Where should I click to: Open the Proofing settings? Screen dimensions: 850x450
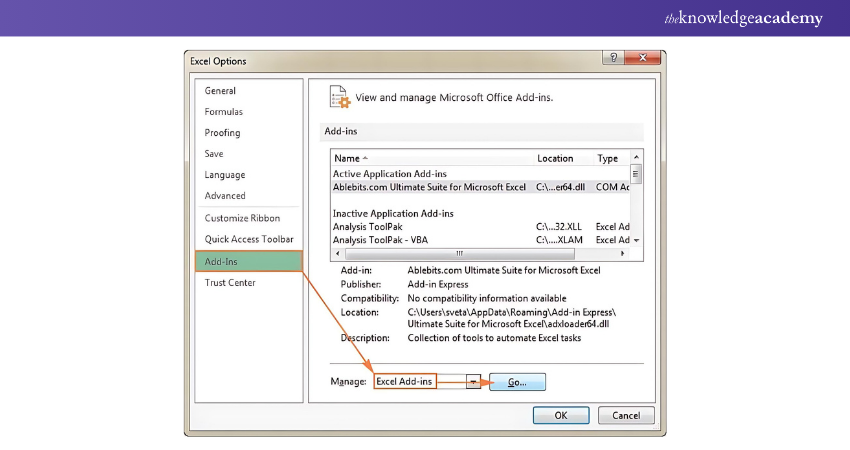(x=222, y=133)
